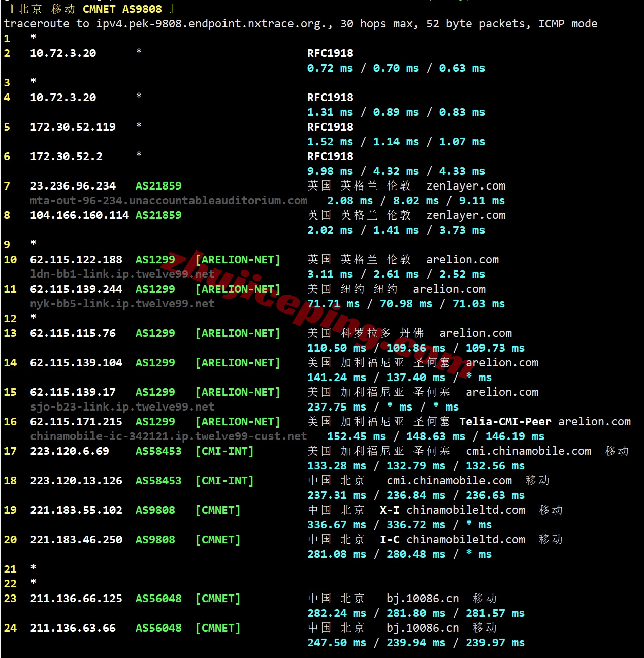Click IP address 223.120.6.69
Image resolution: width=644 pixels, height=658 pixels.
(70, 451)
